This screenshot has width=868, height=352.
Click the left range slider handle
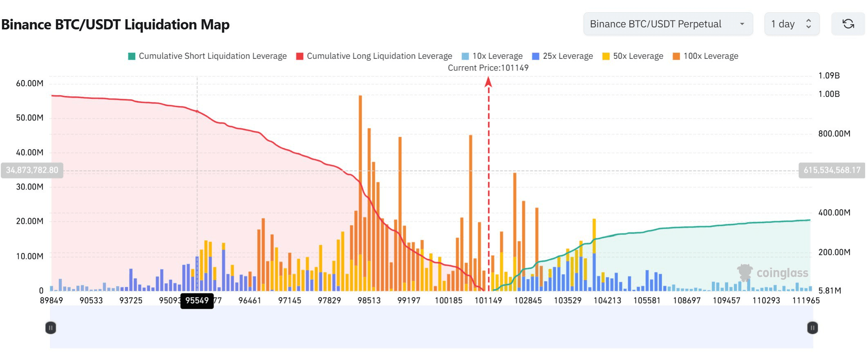pyautogui.click(x=51, y=327)
